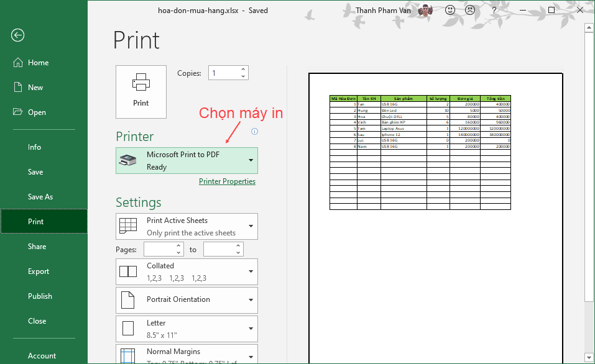The width and height of the screenshot is (595, 364).
Task: Click the Pages to input field
Action: pos(219,250)
